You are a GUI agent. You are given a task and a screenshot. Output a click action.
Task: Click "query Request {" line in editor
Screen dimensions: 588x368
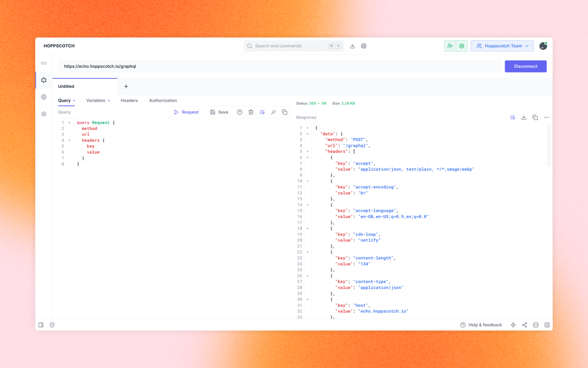pyautogui.click(x=96, y=123)
